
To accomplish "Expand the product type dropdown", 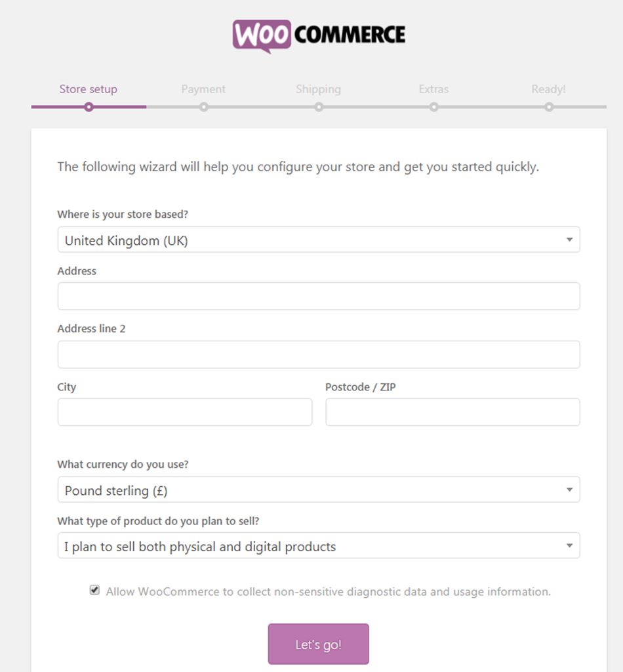I will (319, 546).
